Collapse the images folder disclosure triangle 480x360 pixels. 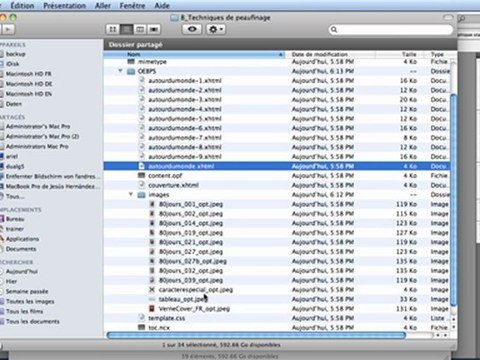[131, 194]
